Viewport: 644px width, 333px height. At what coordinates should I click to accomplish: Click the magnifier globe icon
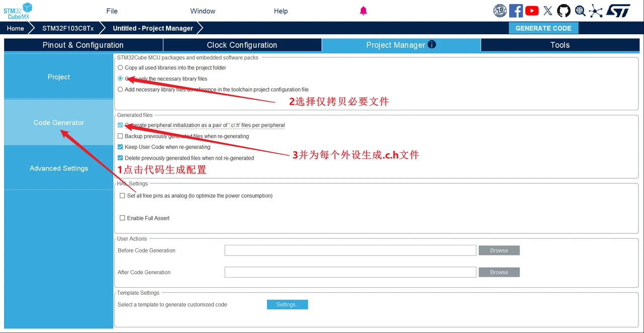pos(580,11)
